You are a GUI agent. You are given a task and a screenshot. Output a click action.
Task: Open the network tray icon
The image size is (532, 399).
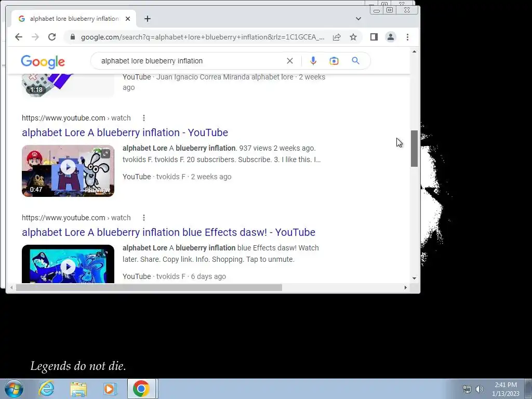pos(467,389)
